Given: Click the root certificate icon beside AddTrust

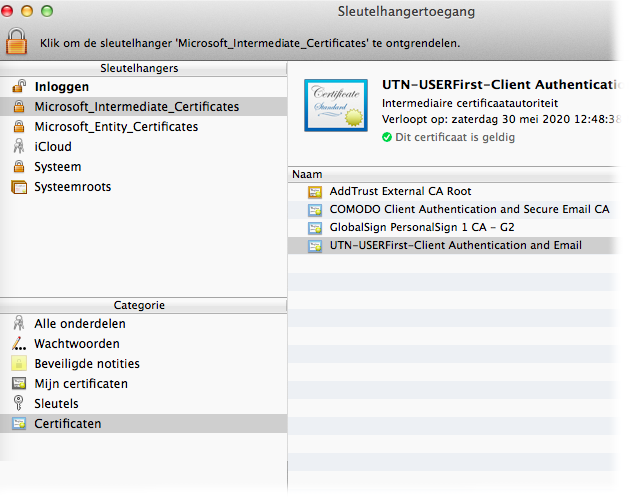Looking at the screenshot, I should pyautogui.click(x=315, y=192).
